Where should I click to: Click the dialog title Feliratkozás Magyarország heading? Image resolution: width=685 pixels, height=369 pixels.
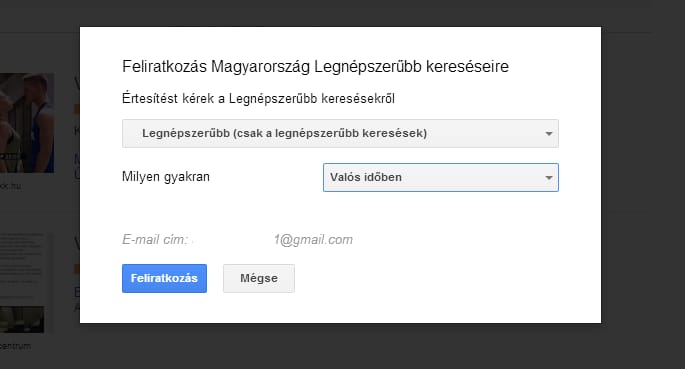click(315, 66)
